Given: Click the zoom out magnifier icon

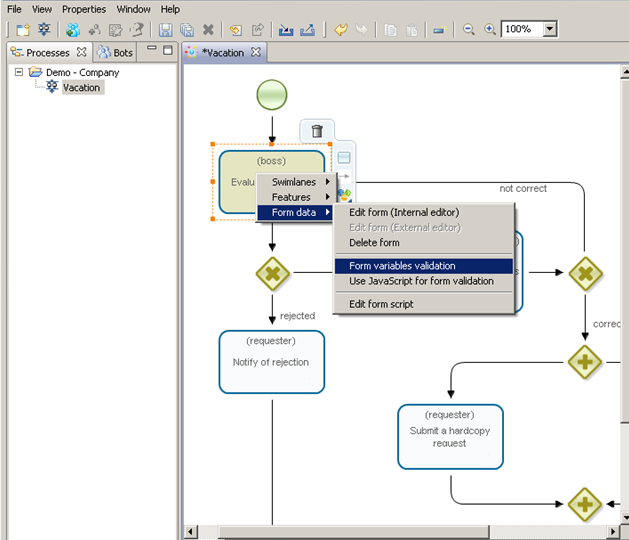Looking at the screenshot, I should [x=469, y=30].
